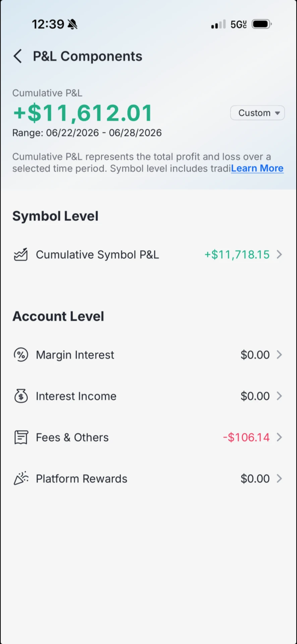
Task: Tap the Fees & Others receipt icon
Action: (21, 437)
